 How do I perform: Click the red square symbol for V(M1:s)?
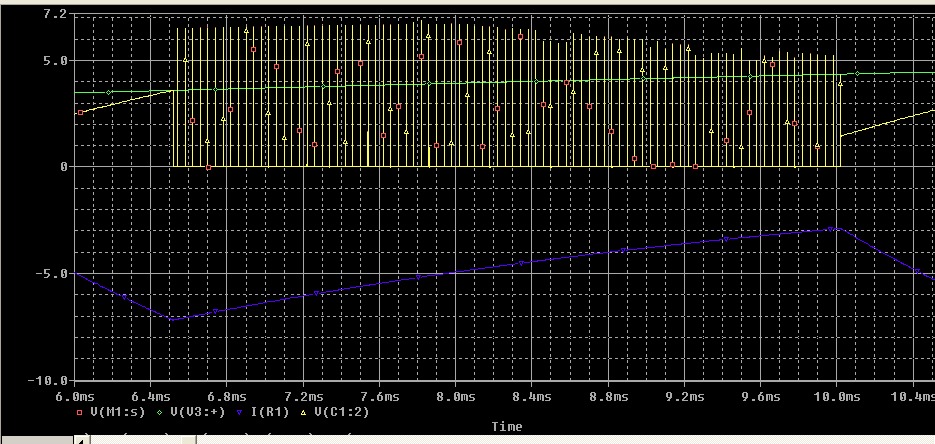(x=81, y=412)
